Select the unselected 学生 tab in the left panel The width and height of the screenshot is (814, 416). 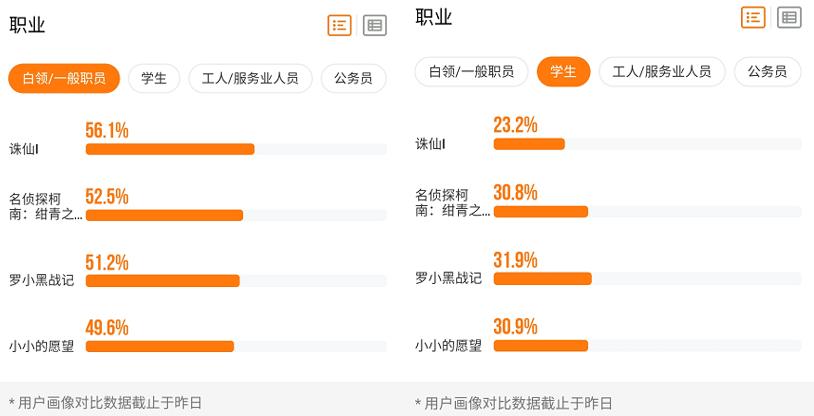point(154,79)
